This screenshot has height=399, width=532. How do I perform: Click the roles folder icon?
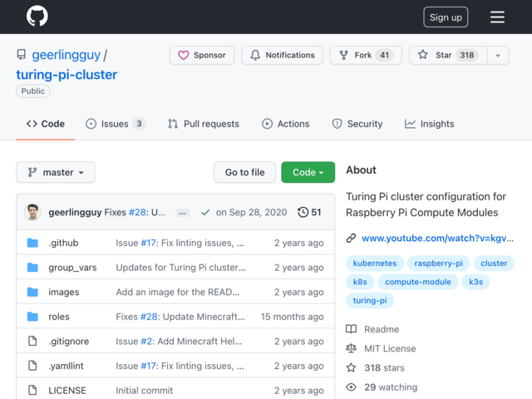pos(32,317)
